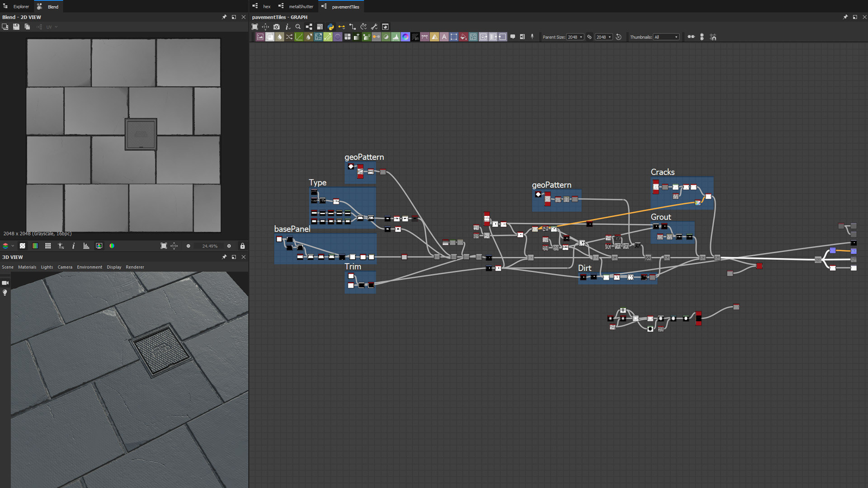Image resolution: width=868 pixels, height=488 pixels.
Task: Open the Python plugin editor in the graph toolbar
Action: [330, 27]
